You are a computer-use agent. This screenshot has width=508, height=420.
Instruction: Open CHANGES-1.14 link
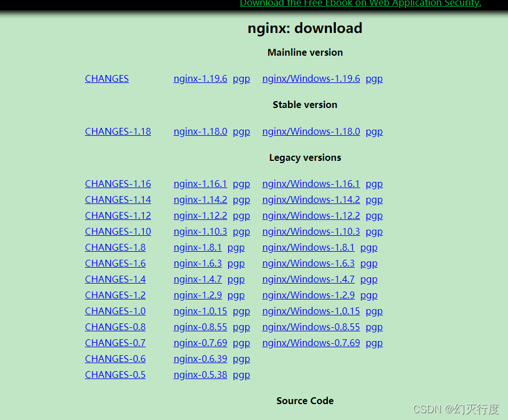tap(118, 199)
